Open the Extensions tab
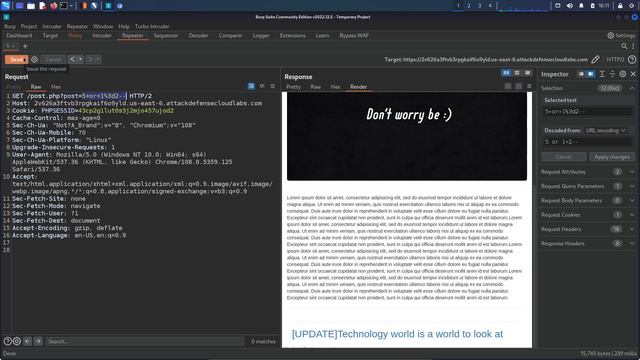The height and width of the screenshot is (360, 640). pyautogui.click(x=292, y=36)
